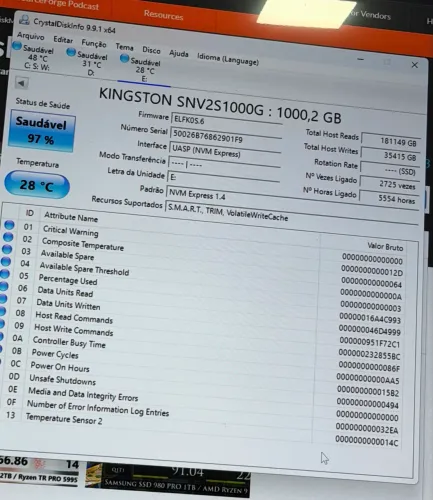Select the Temperature Sensor 2 attribute row
433x500 pixels.
click(200, 428)
